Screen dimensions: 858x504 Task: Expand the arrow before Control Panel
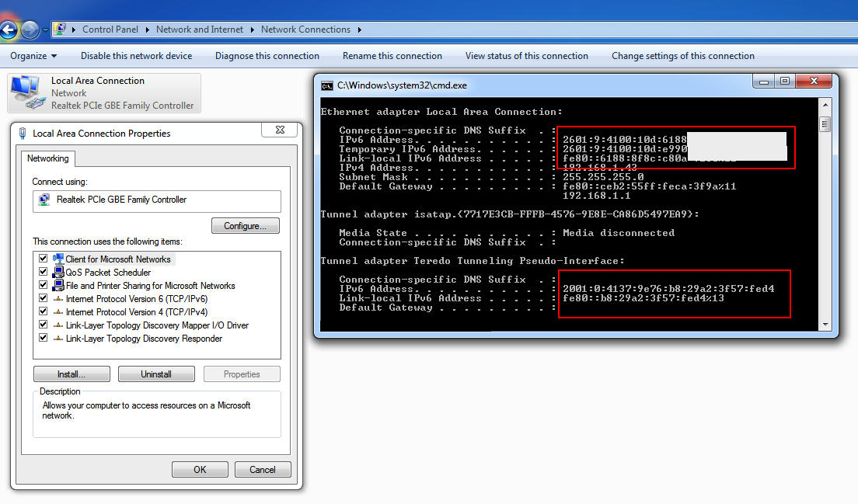point(74,30)
